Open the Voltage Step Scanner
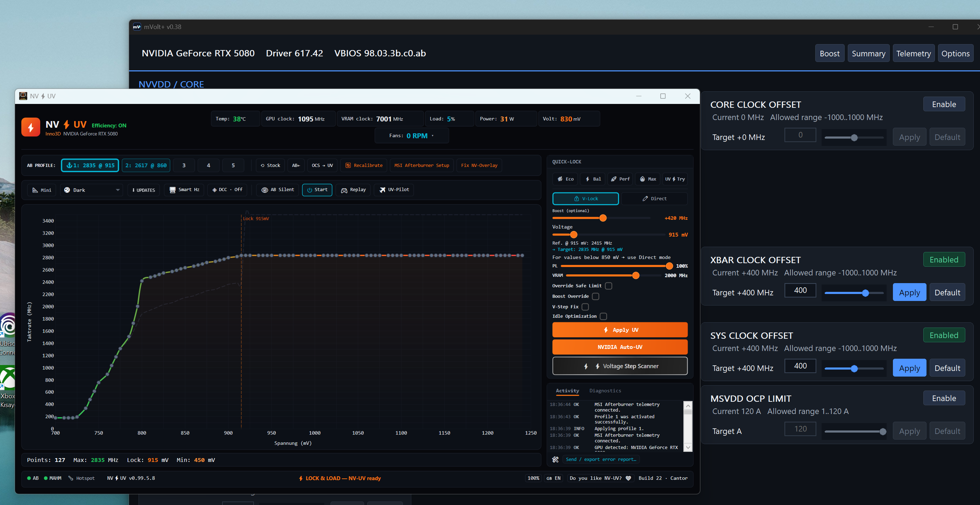Screen dimensions: 980x505 (620, 366)
